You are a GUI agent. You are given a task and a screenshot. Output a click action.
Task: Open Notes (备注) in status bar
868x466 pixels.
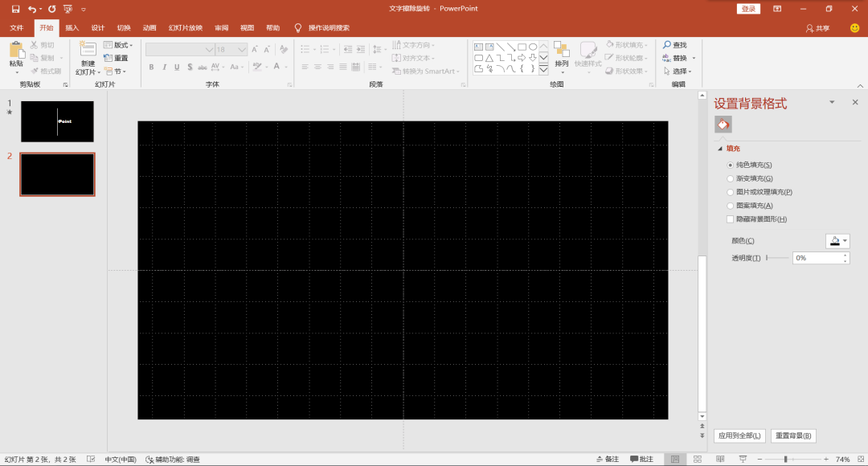[x=608, y=460]
